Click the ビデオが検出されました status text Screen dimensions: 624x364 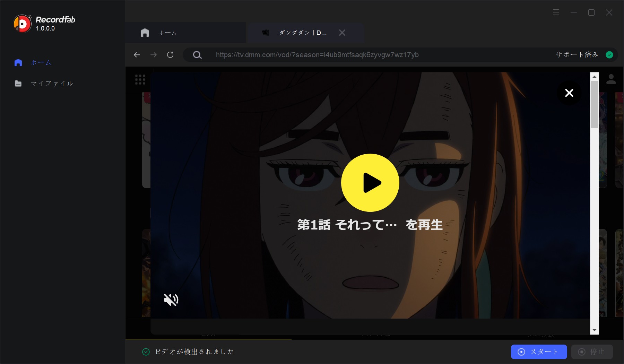point(194,352)
